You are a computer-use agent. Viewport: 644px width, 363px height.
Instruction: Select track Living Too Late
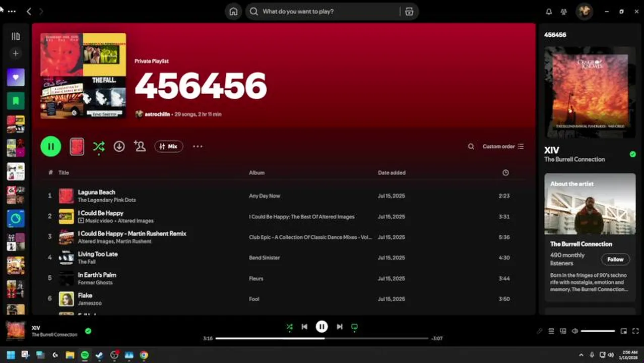(x=97, y=254)
